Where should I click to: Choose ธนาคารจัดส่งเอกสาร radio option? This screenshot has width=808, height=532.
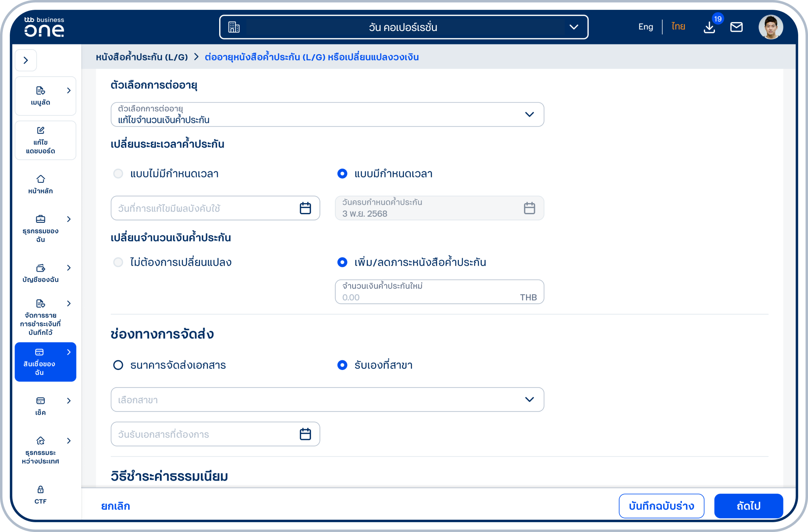coord(118,365)
